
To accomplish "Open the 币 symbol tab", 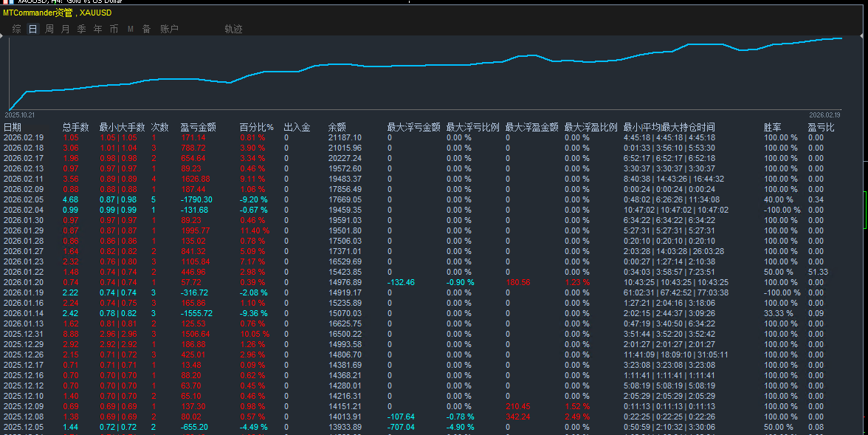I will pos(114,29).
